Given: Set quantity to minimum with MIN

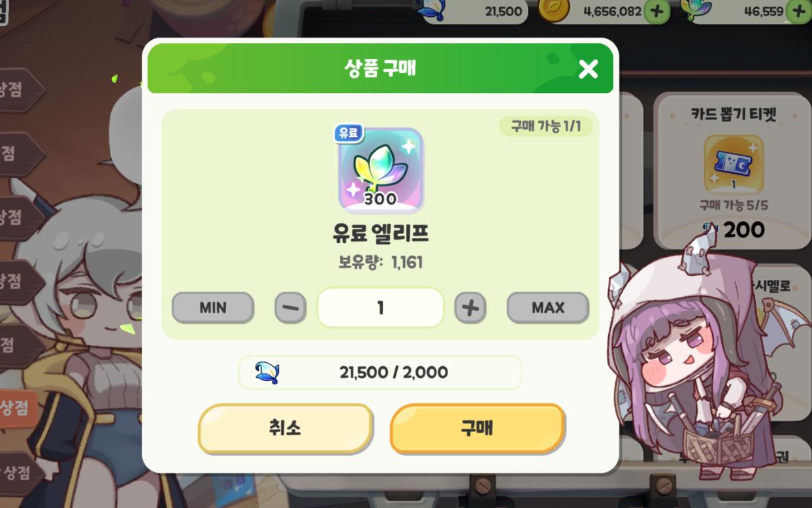Looking at the screenshot, I should (x=213, y=307).
